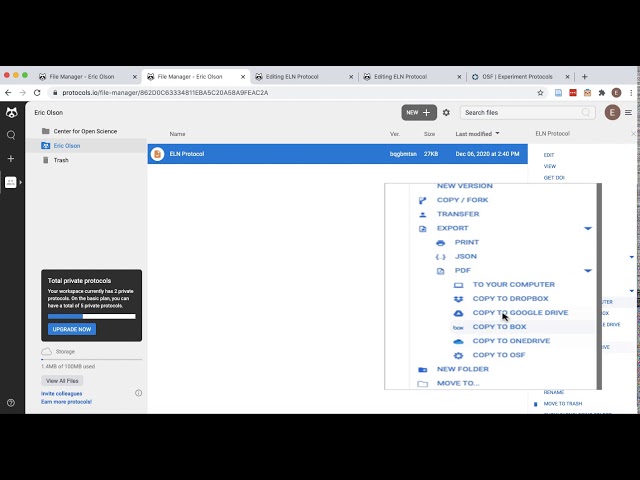Click the protocols.io raccoon logo

pyautogui.click(x=11, y=113)
